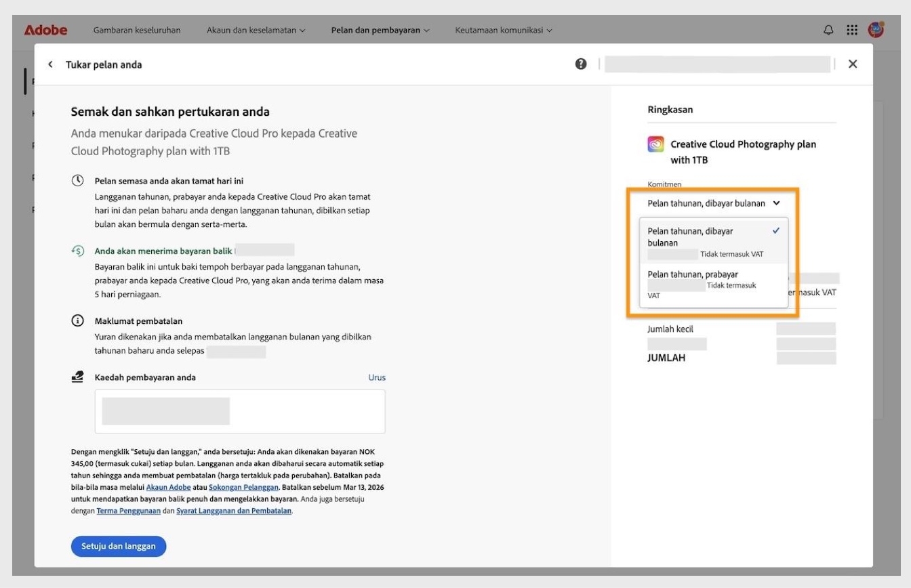This screenshot has height=588, width=911.
Task: Open Syarat Langganan dan Pembatalan link
Action: tap(234, 511)
